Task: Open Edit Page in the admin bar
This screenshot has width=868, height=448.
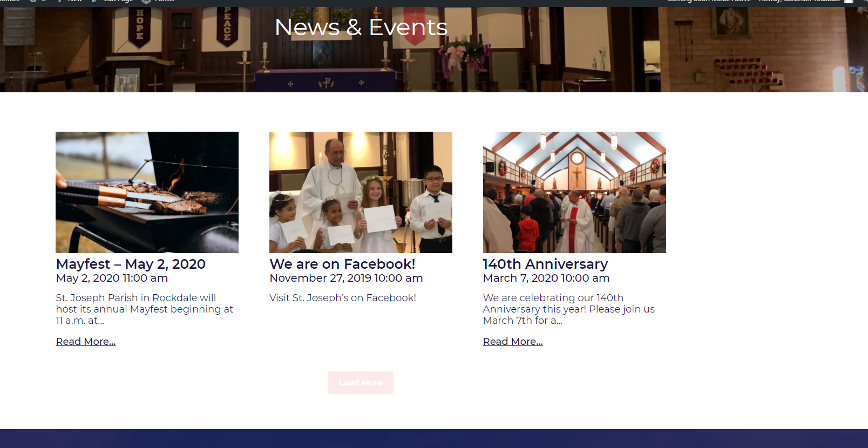Action: click(x=112, y=2)
